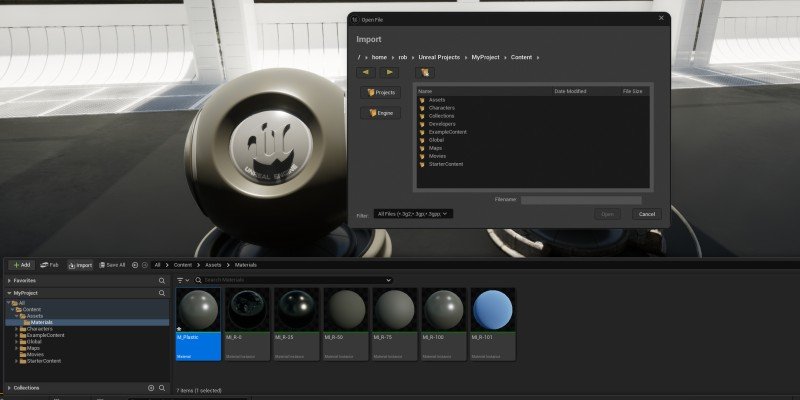Image resolution: width=800 pixels, height=400 pixels.
Task: Sort file list by Date Modified header
Action: (570, 91)
